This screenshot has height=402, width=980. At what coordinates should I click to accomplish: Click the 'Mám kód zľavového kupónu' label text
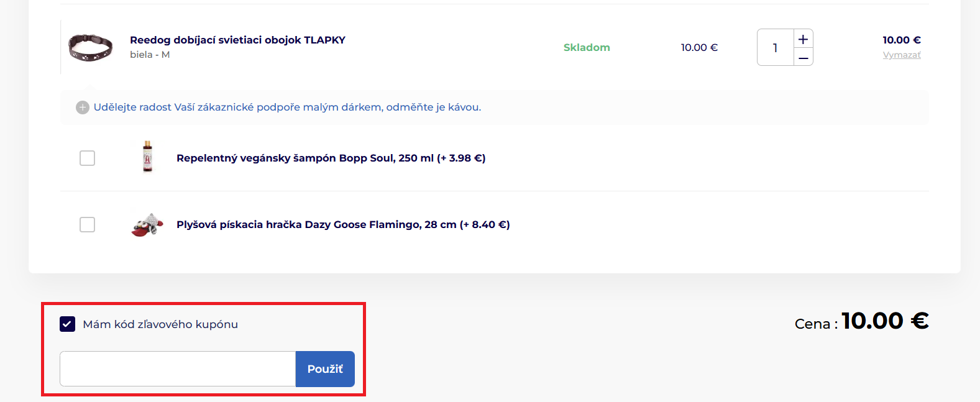point(160,324)
